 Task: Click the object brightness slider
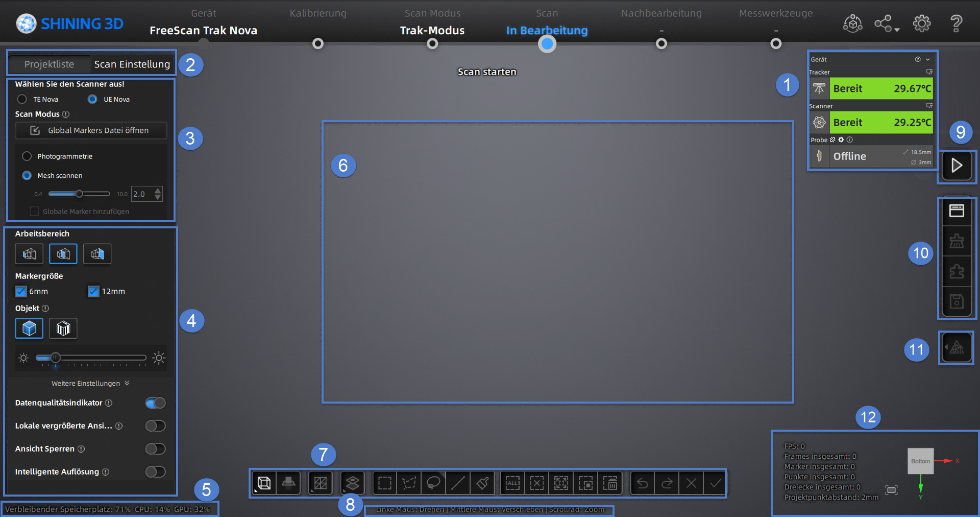pyautogui.click(x=91, y=358)
